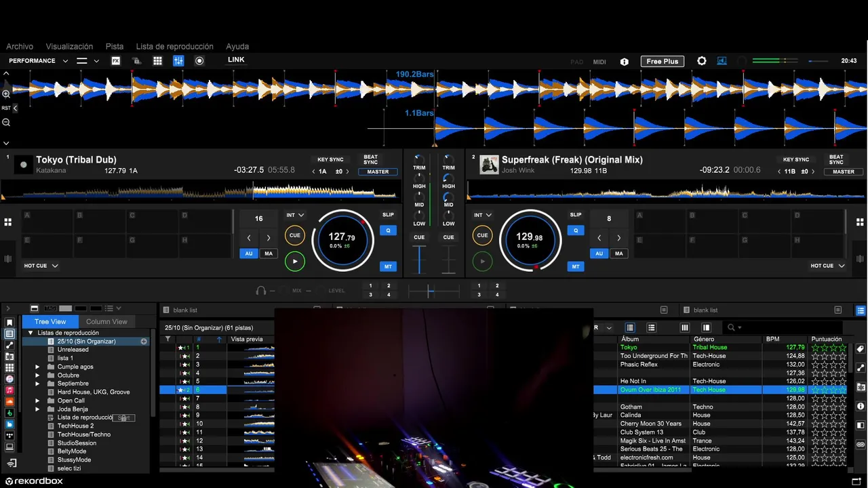Zoom in on the waveform
Screen dimensions: 868x488
point(6,94)
